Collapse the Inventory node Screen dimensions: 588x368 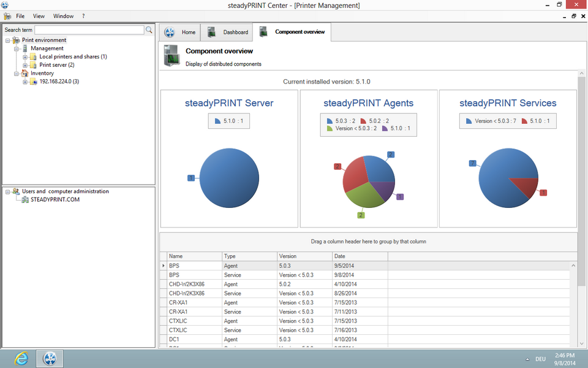coord(17,74)
